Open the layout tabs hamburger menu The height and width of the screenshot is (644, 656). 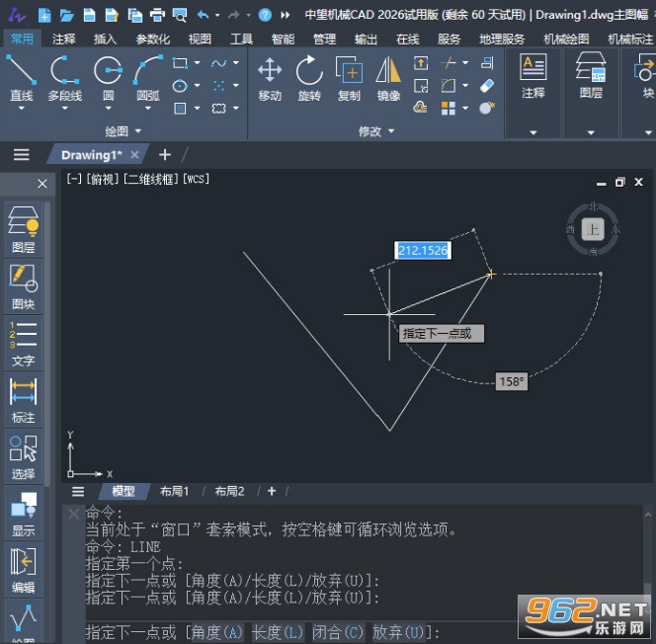click(78, 491)
